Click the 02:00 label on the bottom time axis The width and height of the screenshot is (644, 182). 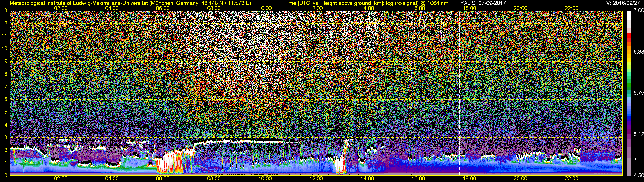[x=61, y=179]
